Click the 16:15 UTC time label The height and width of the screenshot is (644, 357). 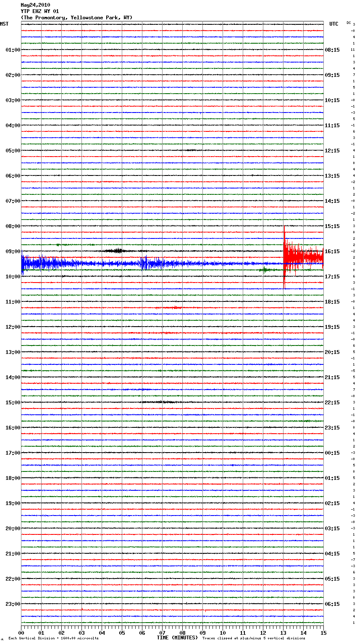[332, 251]
